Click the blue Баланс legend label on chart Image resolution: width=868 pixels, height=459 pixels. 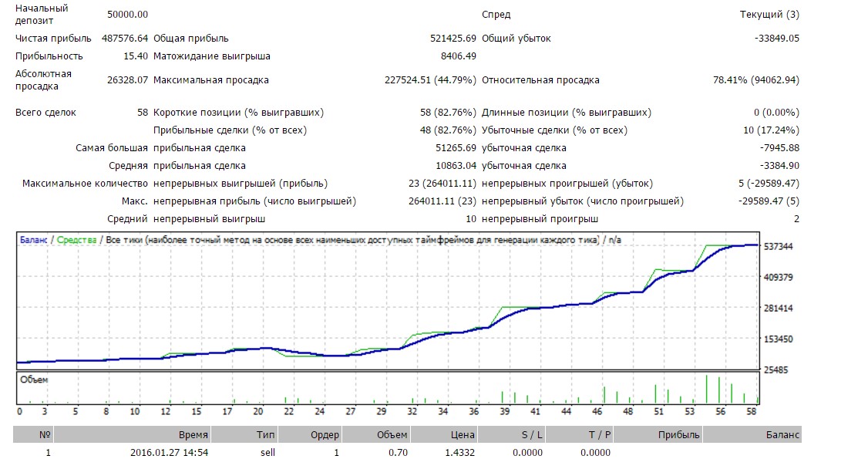pos(32,241)
